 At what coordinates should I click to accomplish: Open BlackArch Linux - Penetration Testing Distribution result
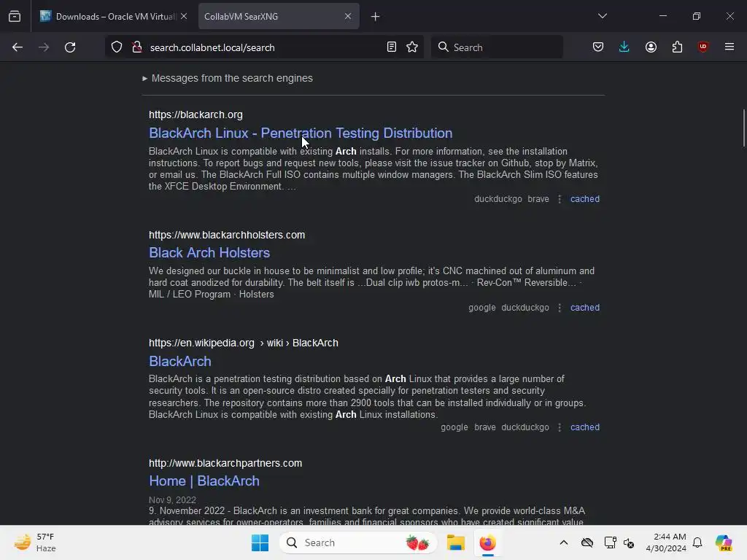click(301, 133)
